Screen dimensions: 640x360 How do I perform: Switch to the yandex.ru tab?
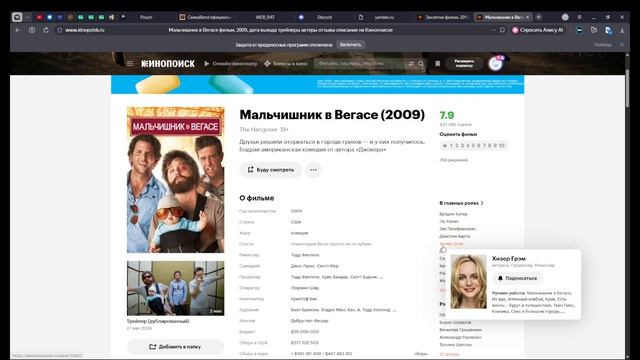(384, 17)
